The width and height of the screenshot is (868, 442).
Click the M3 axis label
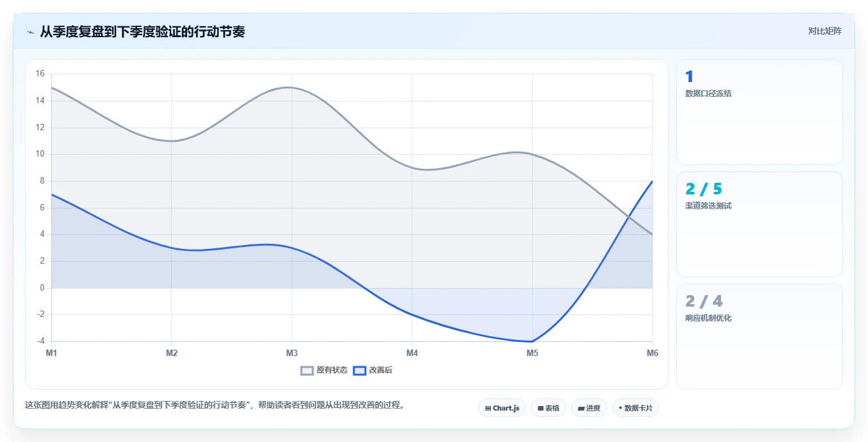[292, 353]
